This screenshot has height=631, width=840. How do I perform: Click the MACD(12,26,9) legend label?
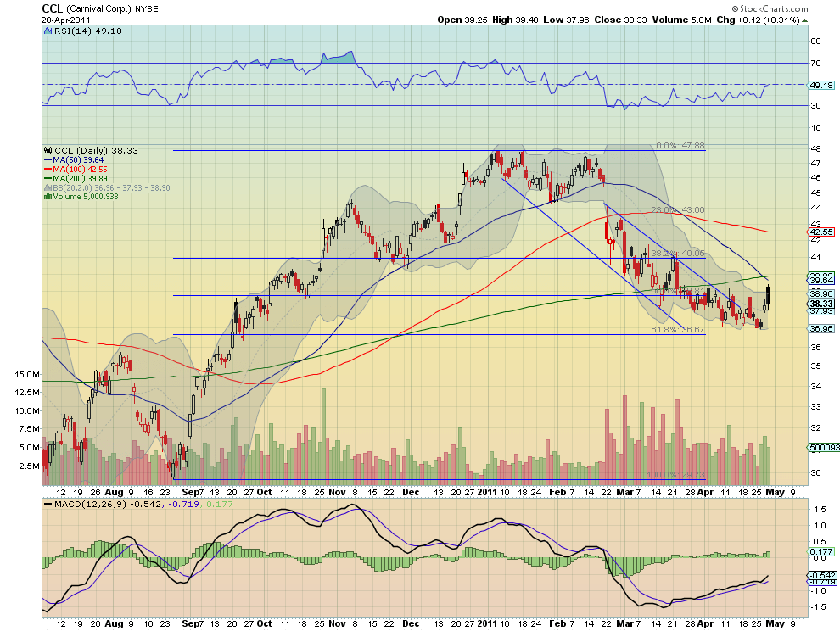tap(89, 505)
